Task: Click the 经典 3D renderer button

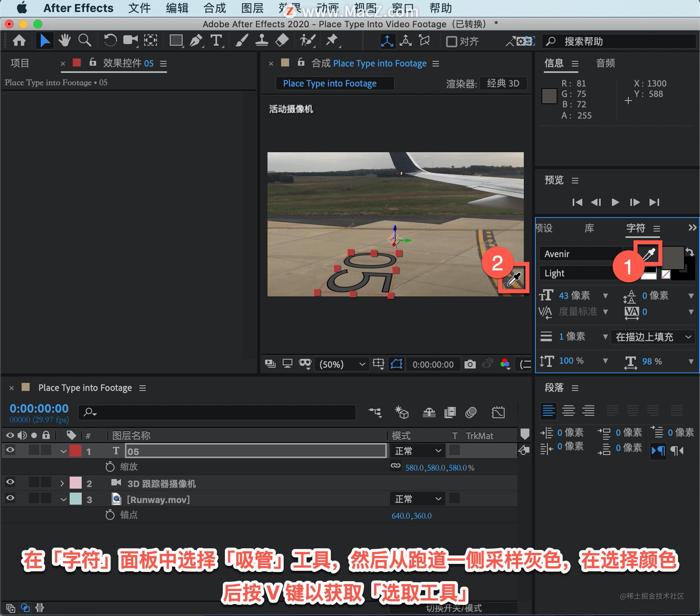Action: tap(503, 83)
